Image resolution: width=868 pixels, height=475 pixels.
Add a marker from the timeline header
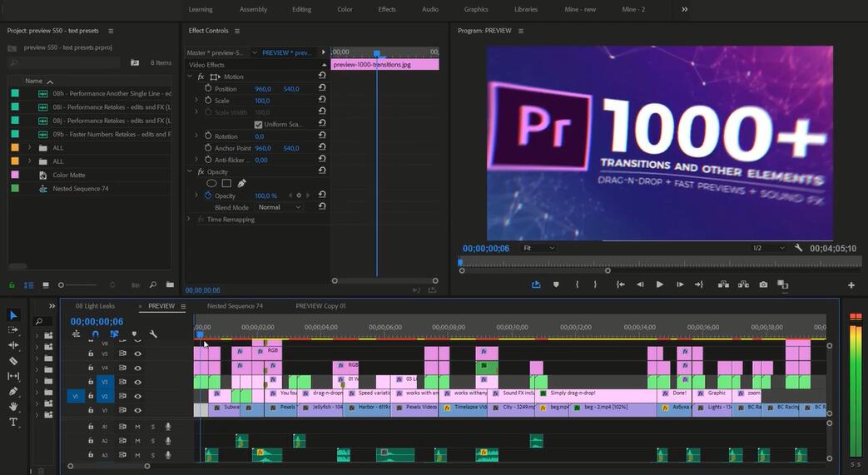[135, 334]
